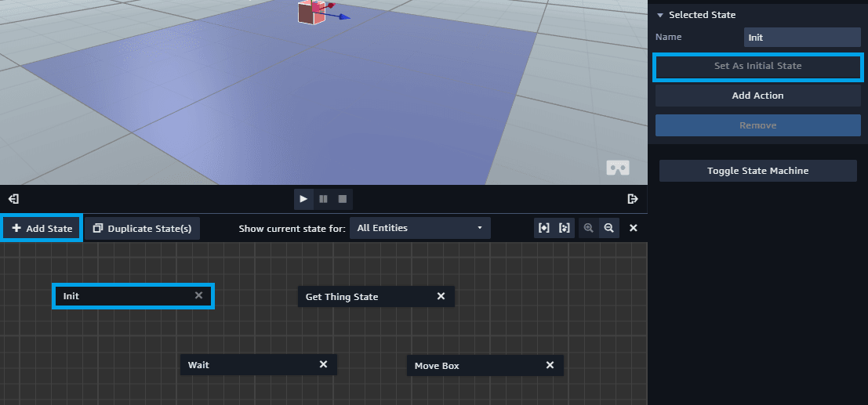The image size is (868, 405).
Task: Zoom in on the state graph
Action: point(588,228)
